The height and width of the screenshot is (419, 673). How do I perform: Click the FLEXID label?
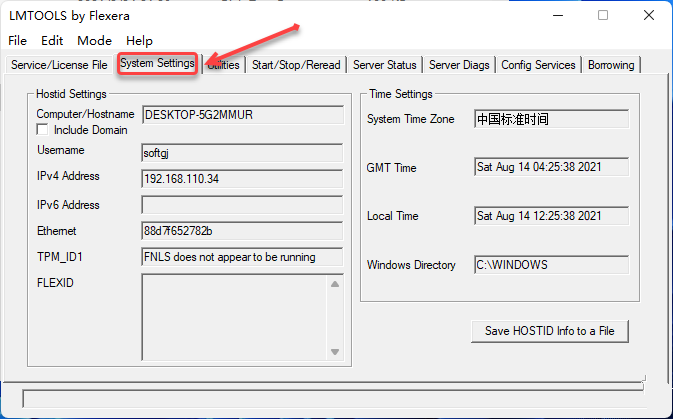coord(55,283)
